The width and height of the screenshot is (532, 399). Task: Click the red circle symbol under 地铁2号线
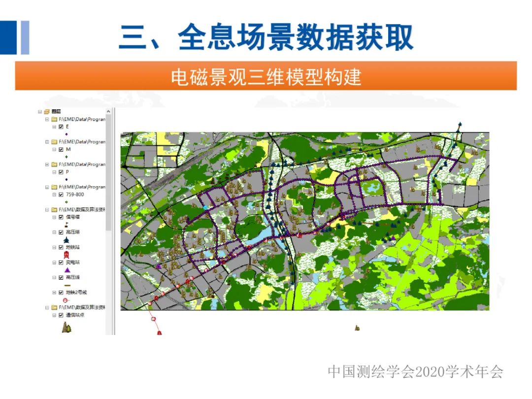pyautogui.click(x=66, y=299)
